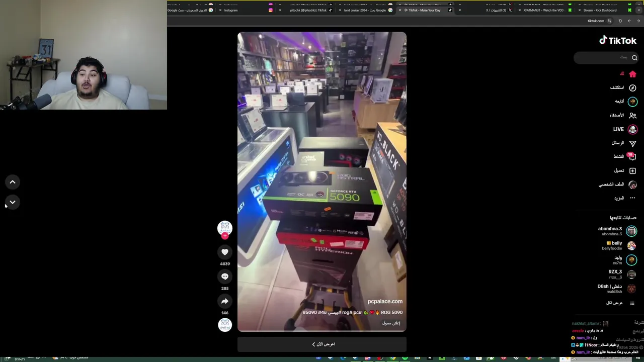Open the Messages paper-plane icon
The width and height of the screenshot is (644, 362).
pos(632,143)
